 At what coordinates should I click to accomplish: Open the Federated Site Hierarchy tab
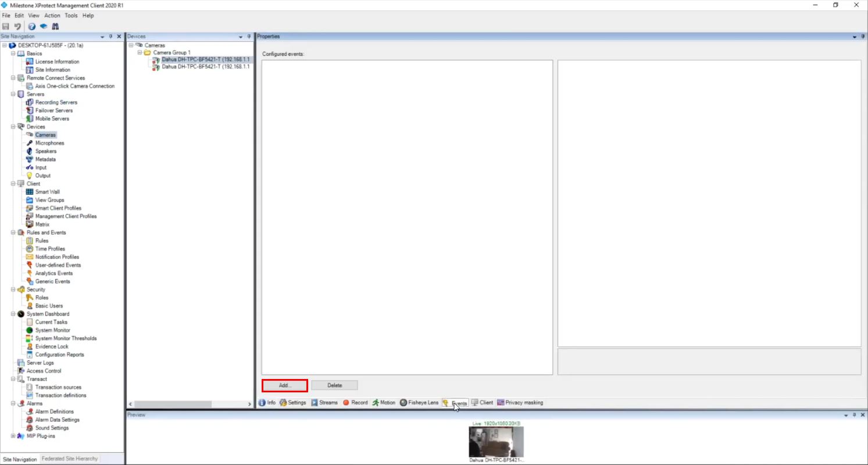point(70,459)
